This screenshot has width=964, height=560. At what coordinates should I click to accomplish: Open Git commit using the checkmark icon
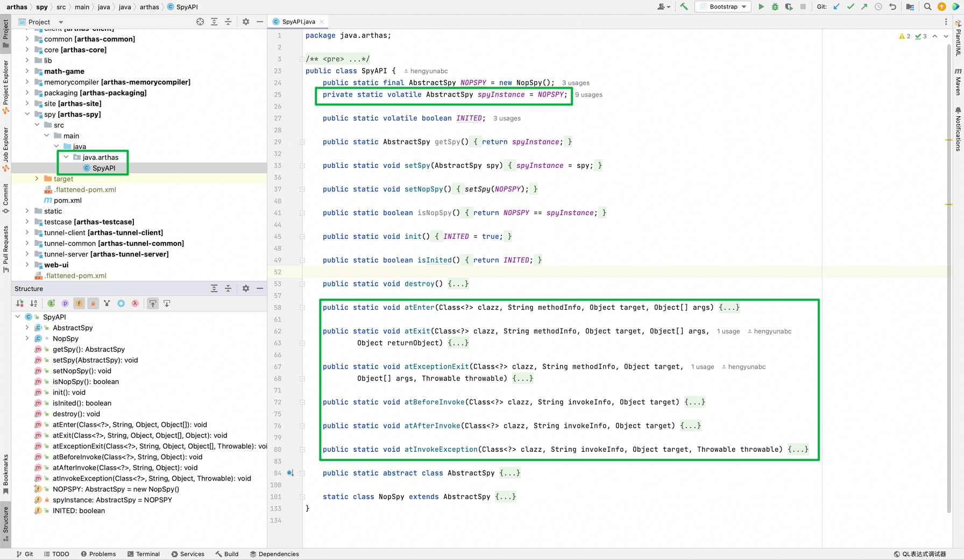tap(850, 7)
